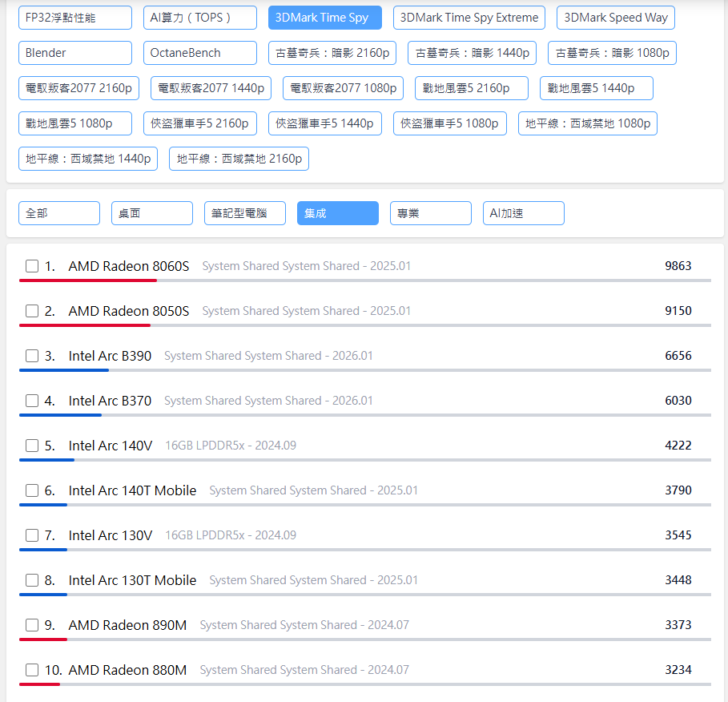The image size is (728, 702).
Task: Select 戰地風雲5 1080p benchmark
Action: point(75,123)
